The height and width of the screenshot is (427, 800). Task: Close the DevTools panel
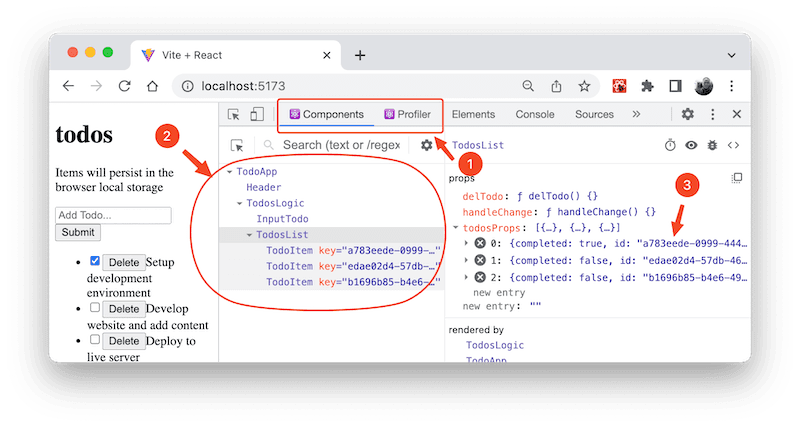pyautogui.click(x=737, y=114)
